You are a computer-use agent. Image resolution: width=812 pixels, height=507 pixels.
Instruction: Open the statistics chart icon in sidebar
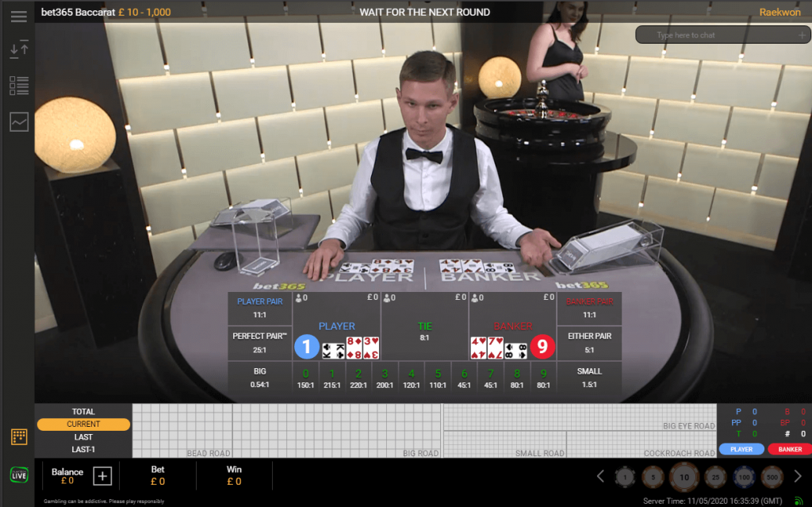tap(19, 122)
